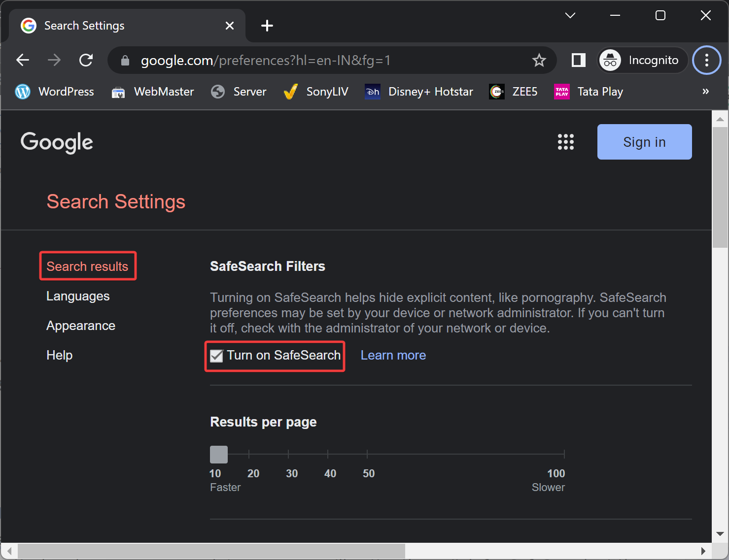Minimize the browser window
Viewport: 729px width, 560px height.
(615, 15)
